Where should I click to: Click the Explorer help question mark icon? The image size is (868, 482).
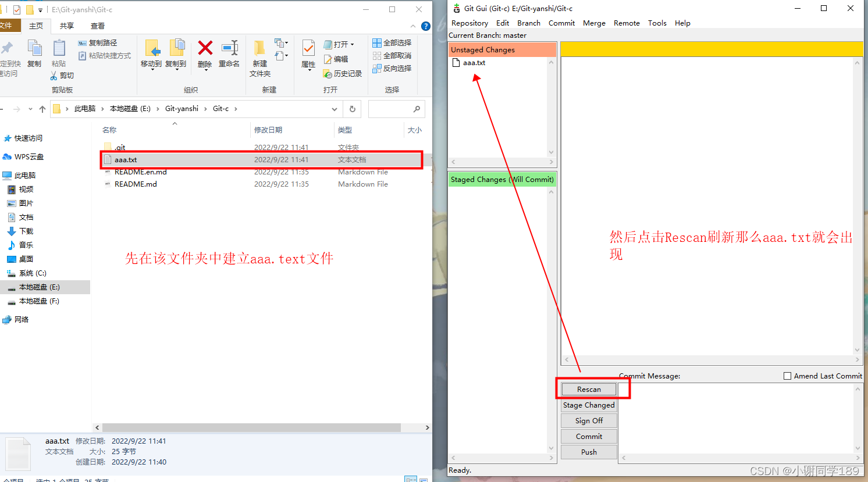426,26
